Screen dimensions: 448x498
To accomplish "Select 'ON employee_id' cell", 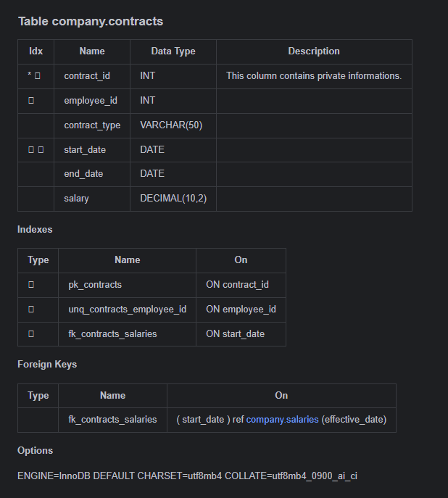I will click(241, 310).
